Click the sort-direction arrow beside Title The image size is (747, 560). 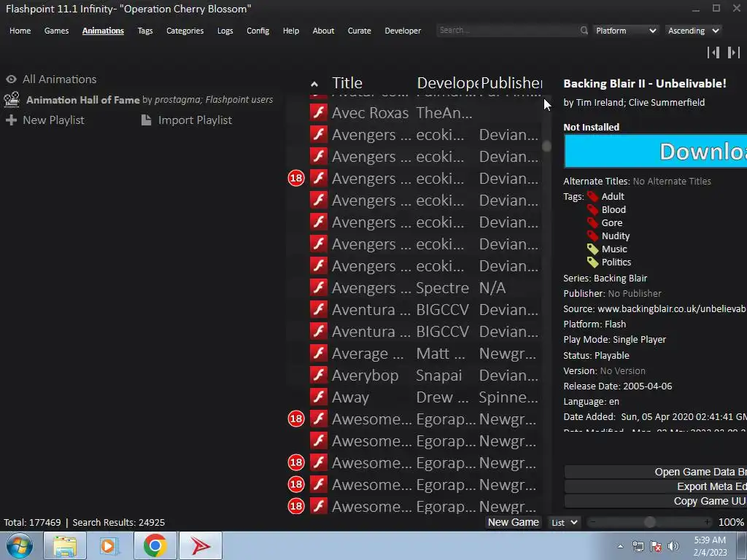click(314, 84)
